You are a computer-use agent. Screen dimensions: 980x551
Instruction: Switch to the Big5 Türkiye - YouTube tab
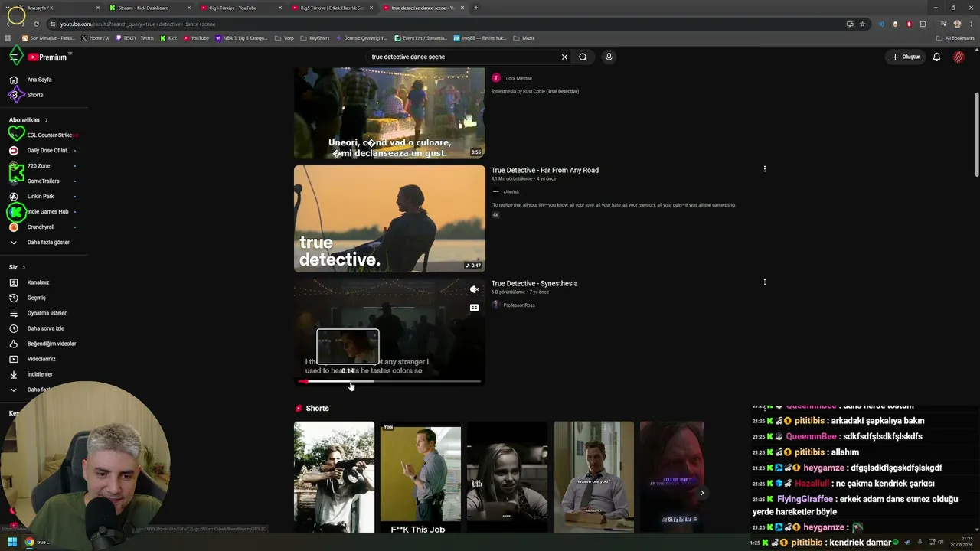[240, 8]
